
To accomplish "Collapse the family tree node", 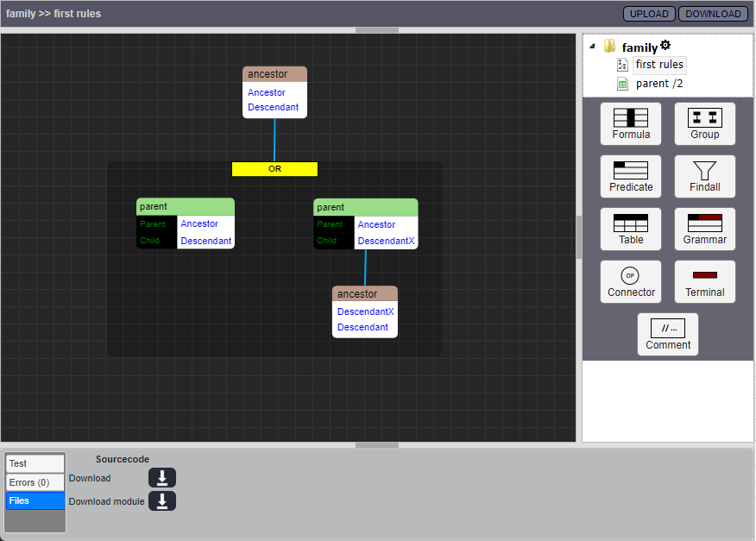I will (591, 47).
